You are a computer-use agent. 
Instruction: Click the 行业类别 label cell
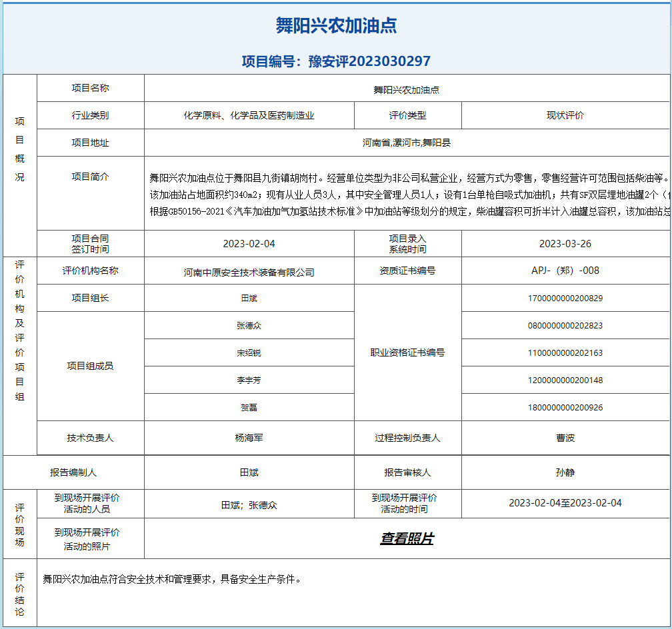[x=91, y=115]
